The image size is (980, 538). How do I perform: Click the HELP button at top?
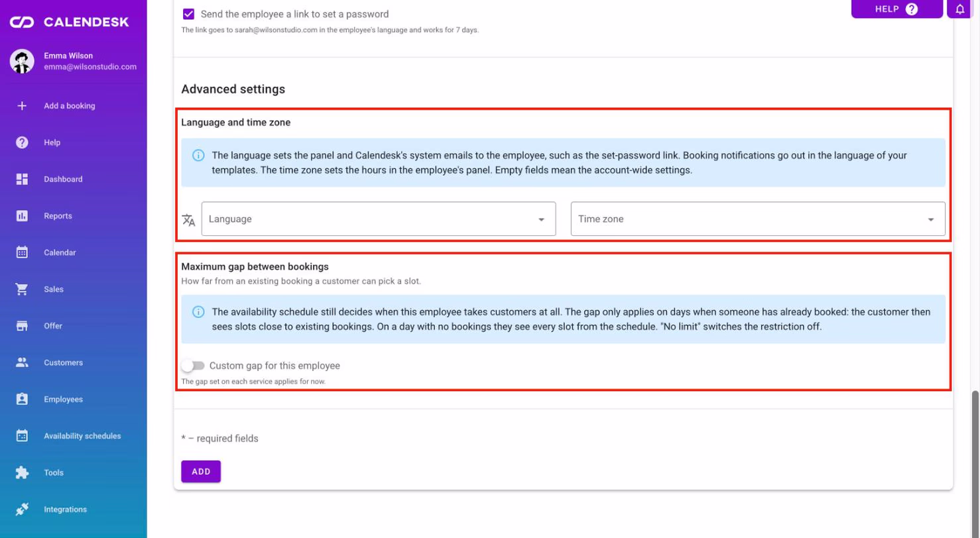[x=897, y=9]
